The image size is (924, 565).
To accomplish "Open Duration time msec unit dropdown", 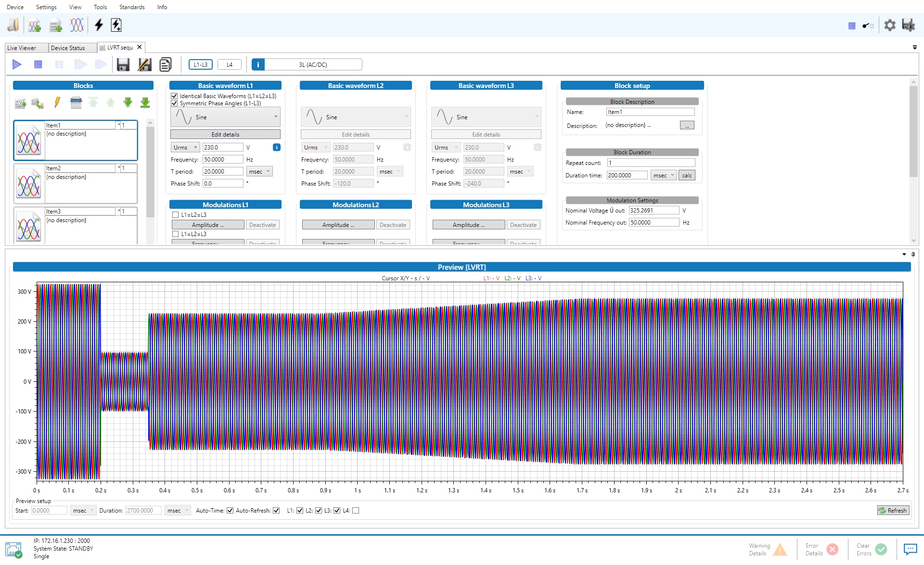I will tap(663, 176).
